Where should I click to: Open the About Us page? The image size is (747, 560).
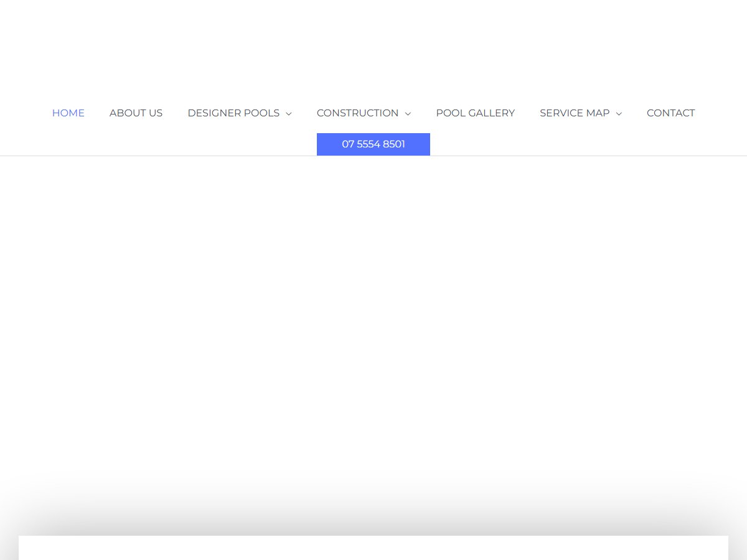[136, 113]
